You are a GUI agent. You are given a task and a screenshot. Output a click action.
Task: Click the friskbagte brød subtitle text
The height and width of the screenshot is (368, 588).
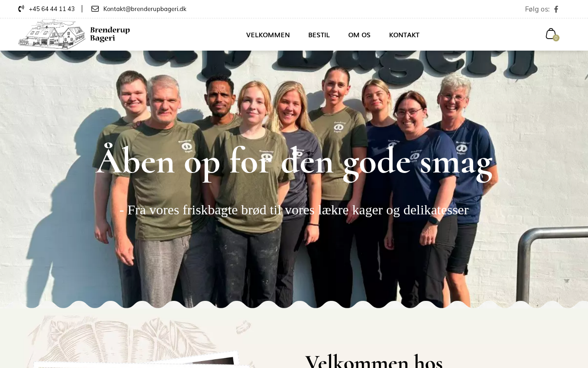point(294,210)
